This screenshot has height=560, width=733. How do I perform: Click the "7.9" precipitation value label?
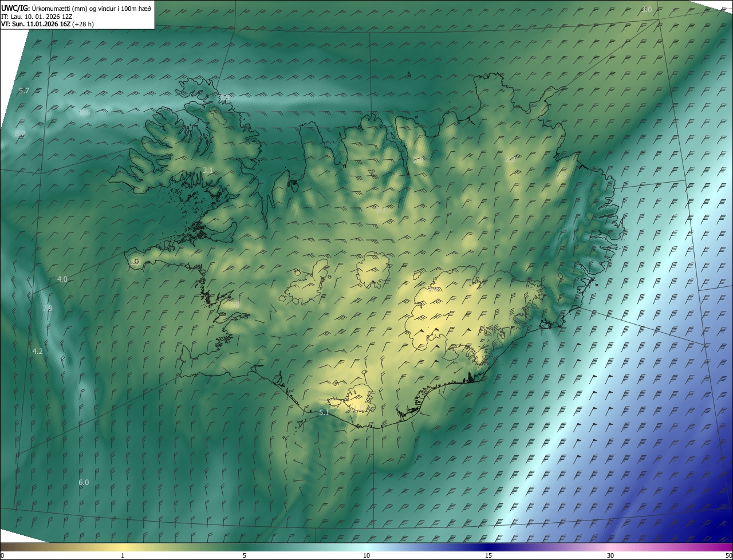click(x=48, y=309)
